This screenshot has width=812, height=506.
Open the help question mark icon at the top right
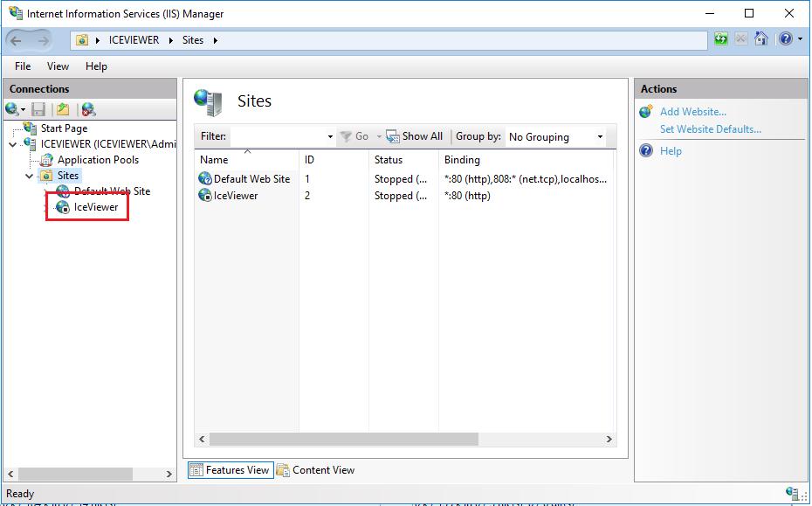[786, 38]
